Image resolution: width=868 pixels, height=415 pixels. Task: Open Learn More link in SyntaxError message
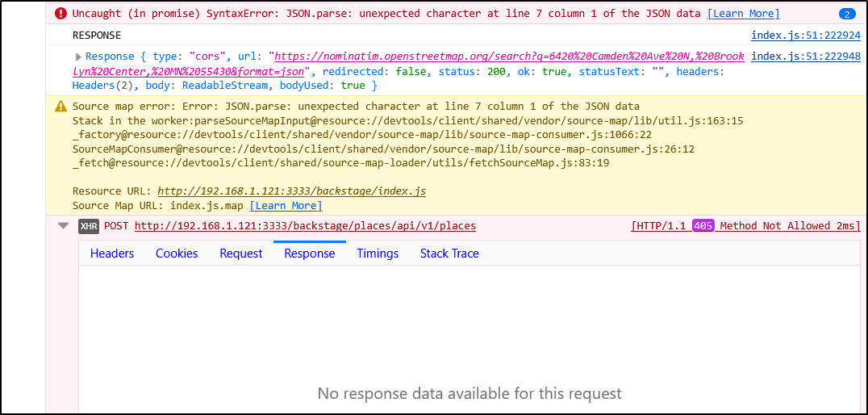744,13
